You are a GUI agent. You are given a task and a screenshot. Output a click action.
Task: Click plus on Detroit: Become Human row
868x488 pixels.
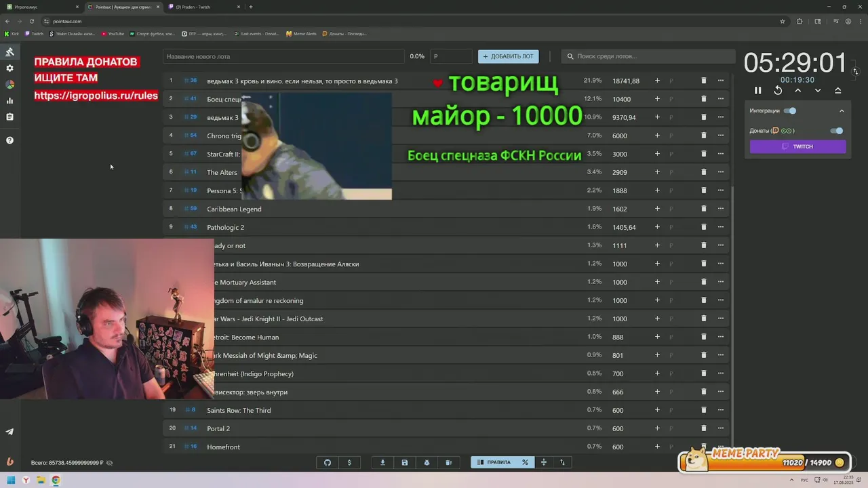(x=657, y=337)
